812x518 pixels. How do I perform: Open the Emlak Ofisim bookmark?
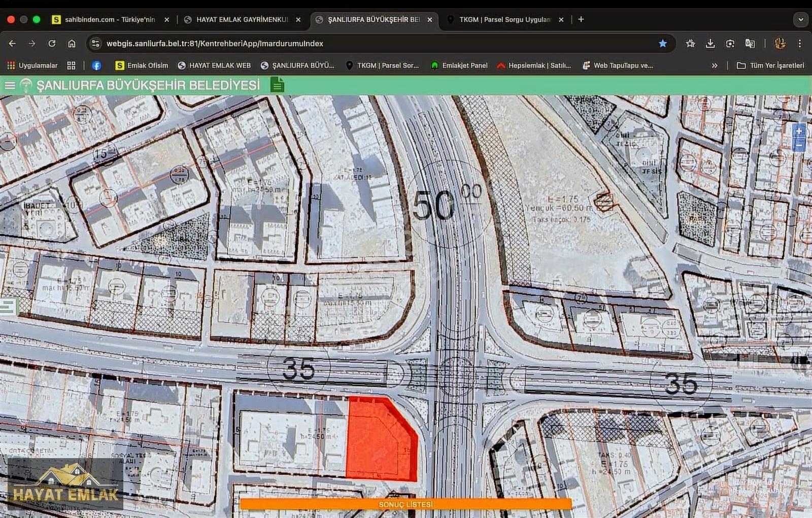(141, 65)
